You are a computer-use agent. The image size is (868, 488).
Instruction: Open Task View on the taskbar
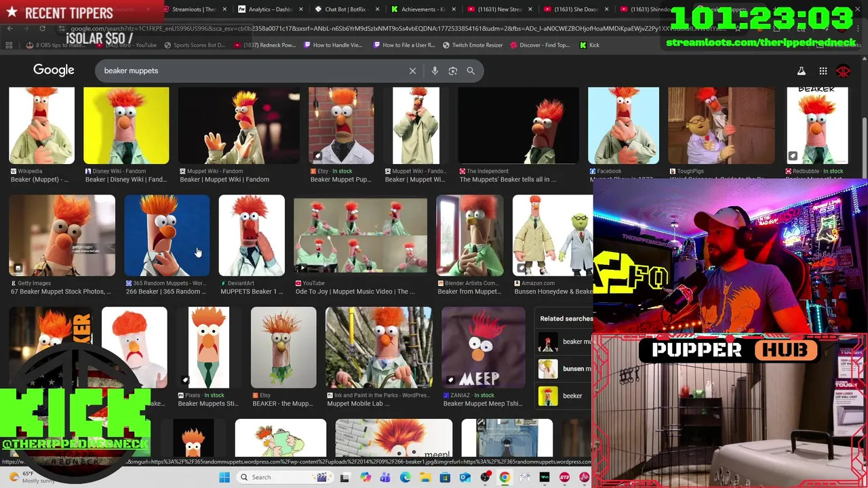coord(344,477)
